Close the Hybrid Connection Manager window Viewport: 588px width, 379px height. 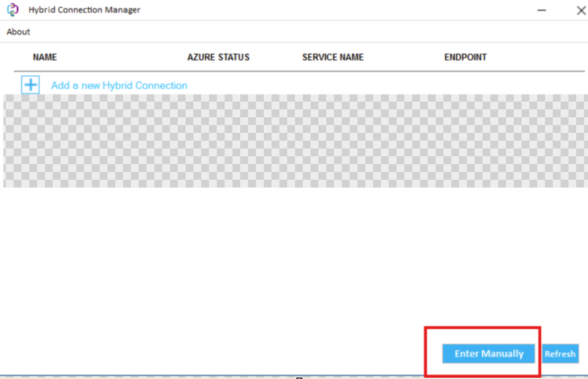coord(581,10)
